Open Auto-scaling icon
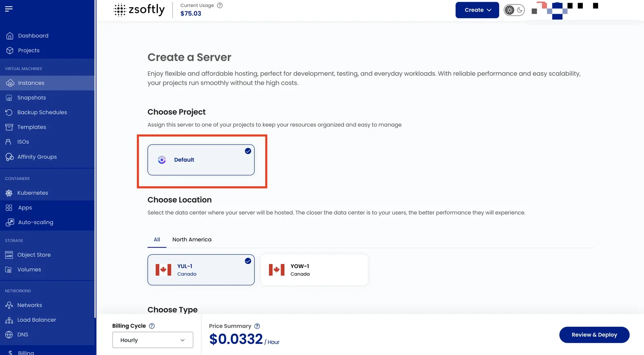This screenshot has height=355, width=644. tap(10, 222)
